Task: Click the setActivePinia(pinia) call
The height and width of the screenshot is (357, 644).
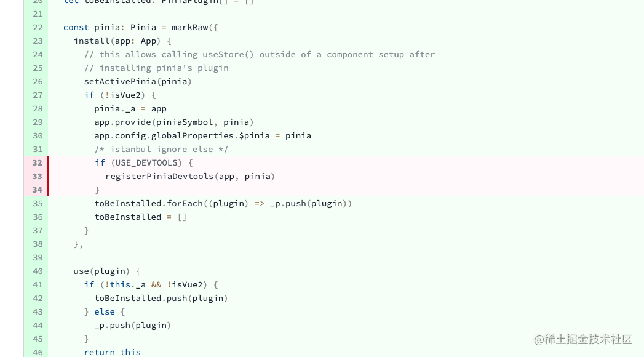Action: coord(138,81)
